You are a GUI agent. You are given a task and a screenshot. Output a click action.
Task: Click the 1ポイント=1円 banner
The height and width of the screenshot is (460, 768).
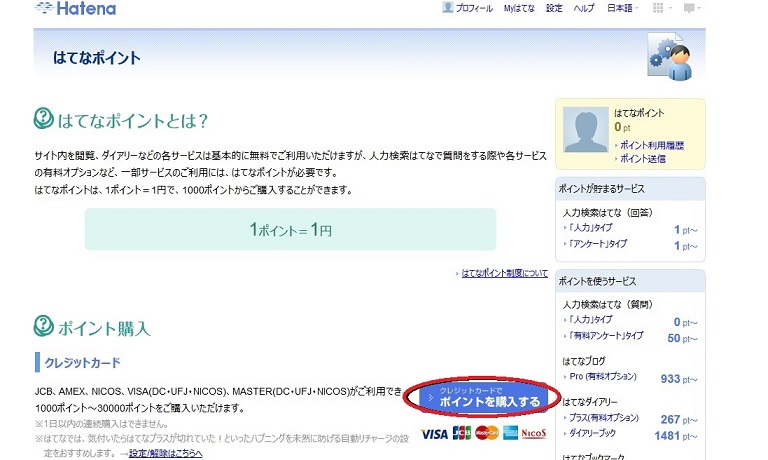click(x=290, y=229)
